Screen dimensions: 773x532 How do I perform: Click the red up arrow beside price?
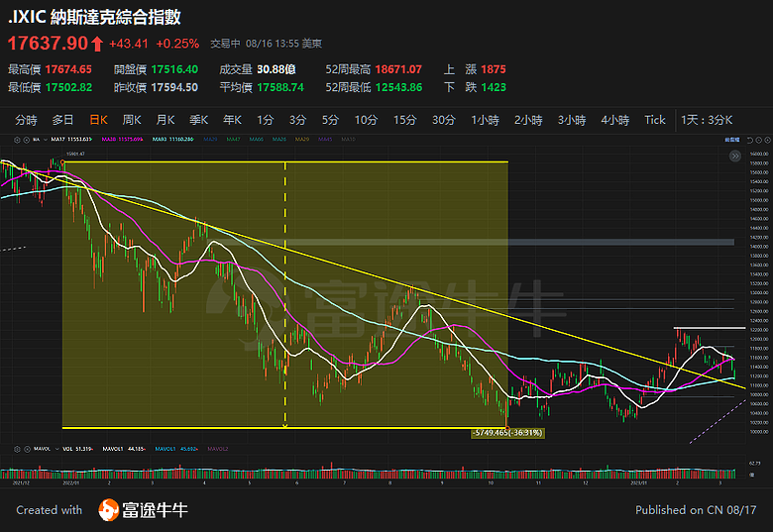pos(97,44)
